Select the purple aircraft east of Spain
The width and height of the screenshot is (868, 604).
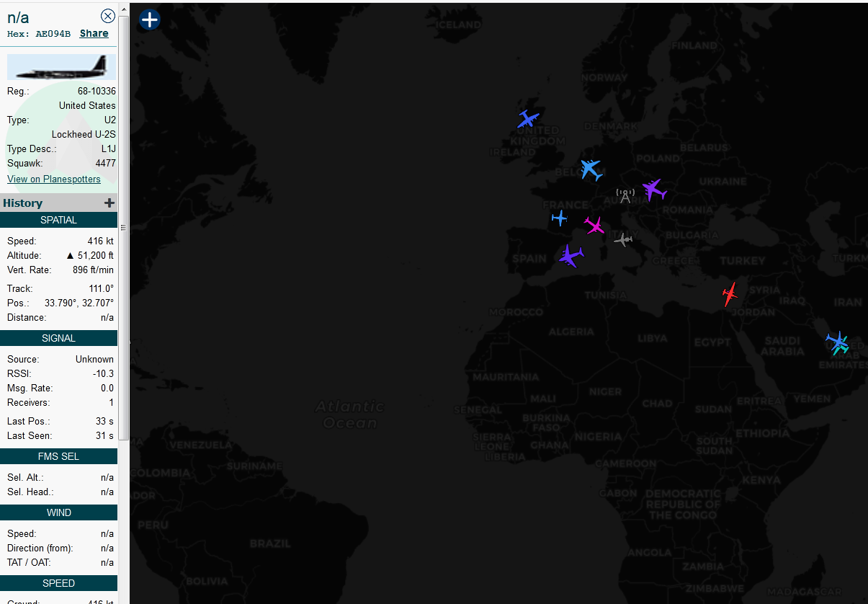click(x=571, y=256)
